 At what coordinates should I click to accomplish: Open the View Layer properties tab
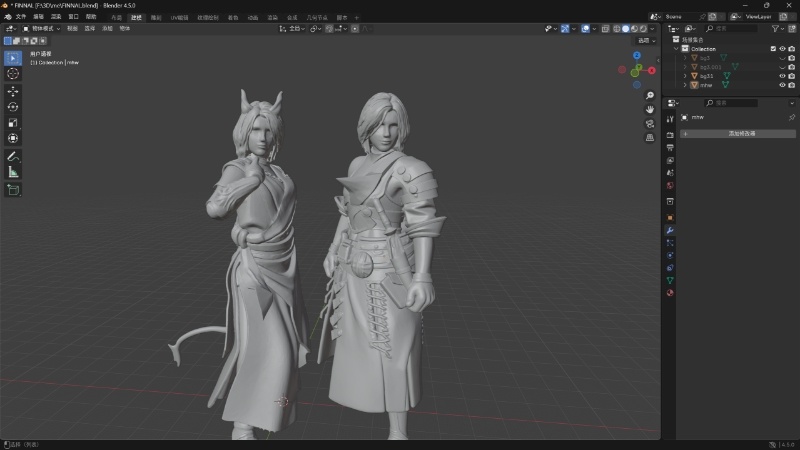[x=670, y=160]
